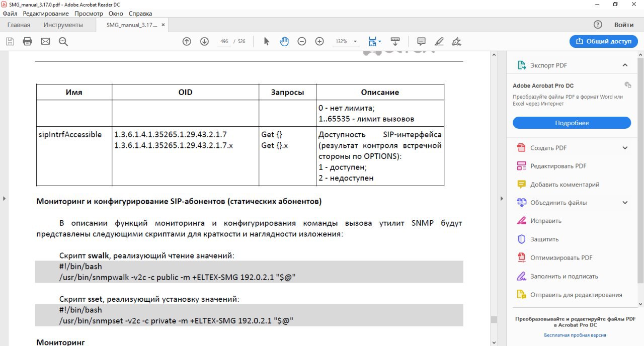Select the arrow selection tool
This screenshot has width=644, height=346.
pos(267,41)
